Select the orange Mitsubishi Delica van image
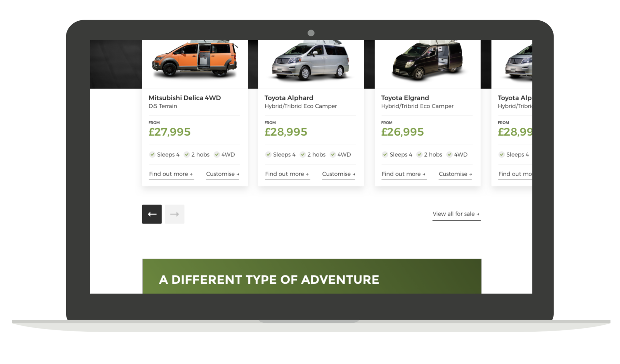This screenshot has height=364, width=620. 195,59
